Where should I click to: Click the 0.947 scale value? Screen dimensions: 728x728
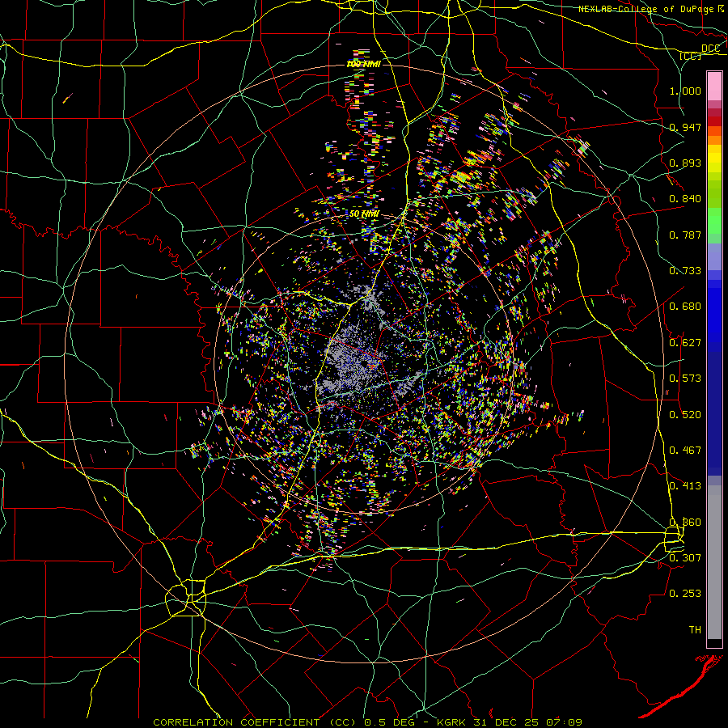point(685,127)
